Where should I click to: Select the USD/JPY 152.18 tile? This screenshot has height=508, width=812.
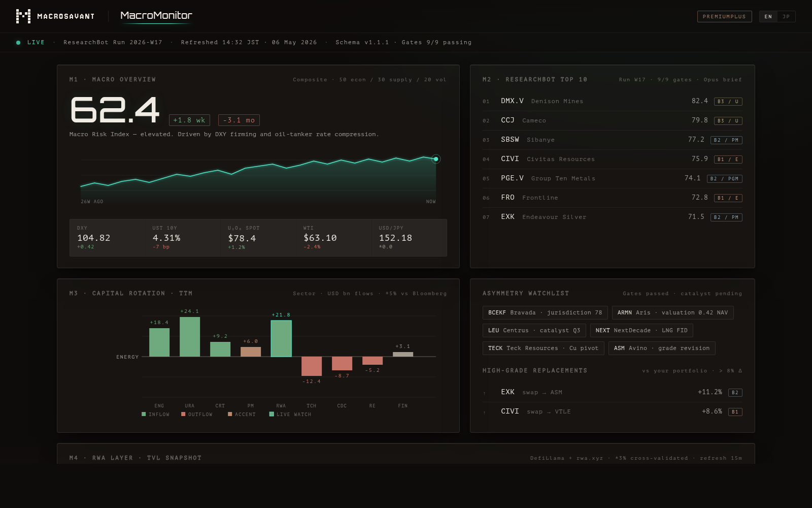(409, 238)
